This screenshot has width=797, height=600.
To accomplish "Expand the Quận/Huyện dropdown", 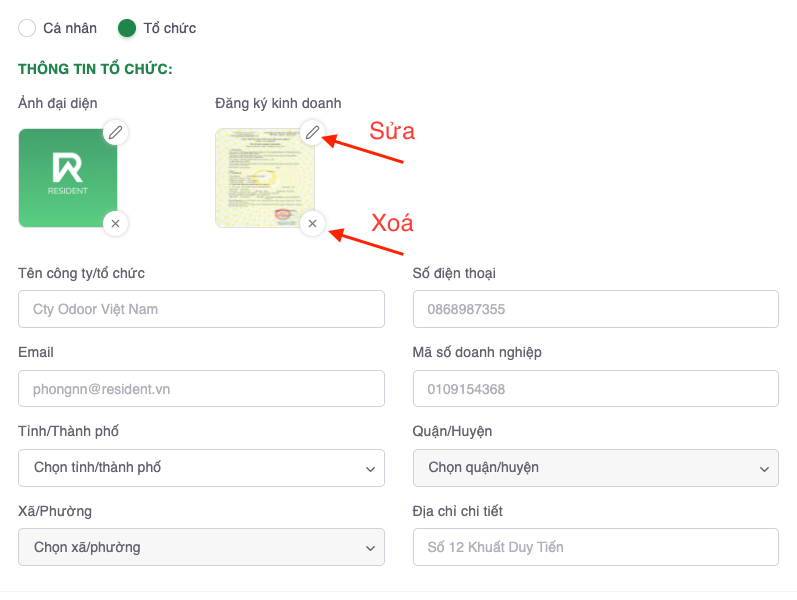I will tap(595, 467).
